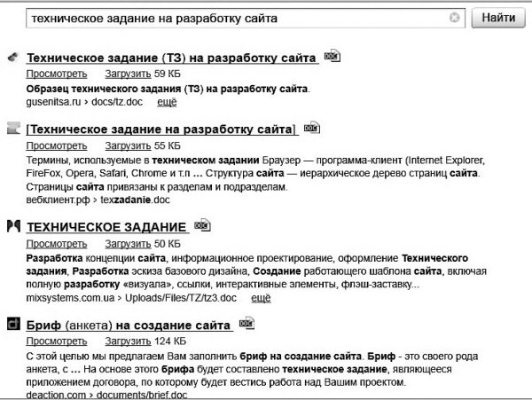Expand "ещё" next to the mixsystems.com.ua URL
The width and height of the screenshot is (532, 400).
pos(261,299)
